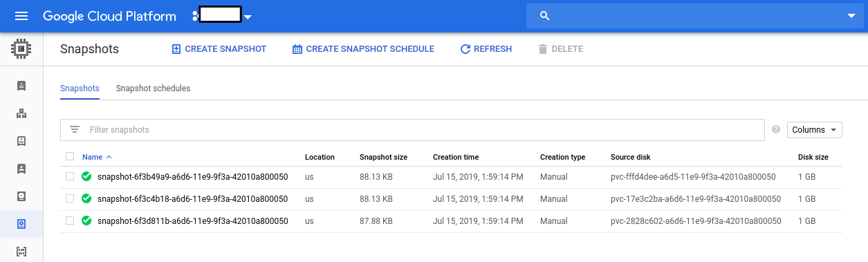
Task: Check the box for snapshot-6f3b49a9
Action: pos(70,177)
